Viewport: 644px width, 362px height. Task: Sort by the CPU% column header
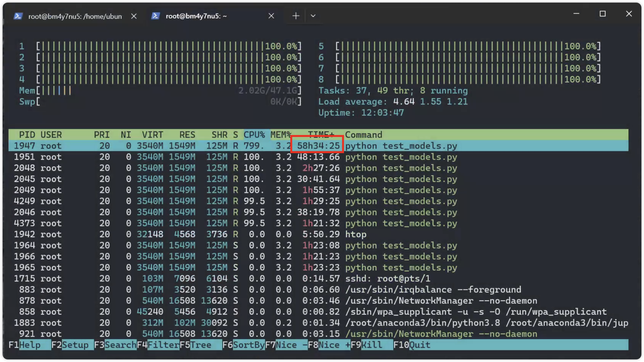click(x=254, y=135)
